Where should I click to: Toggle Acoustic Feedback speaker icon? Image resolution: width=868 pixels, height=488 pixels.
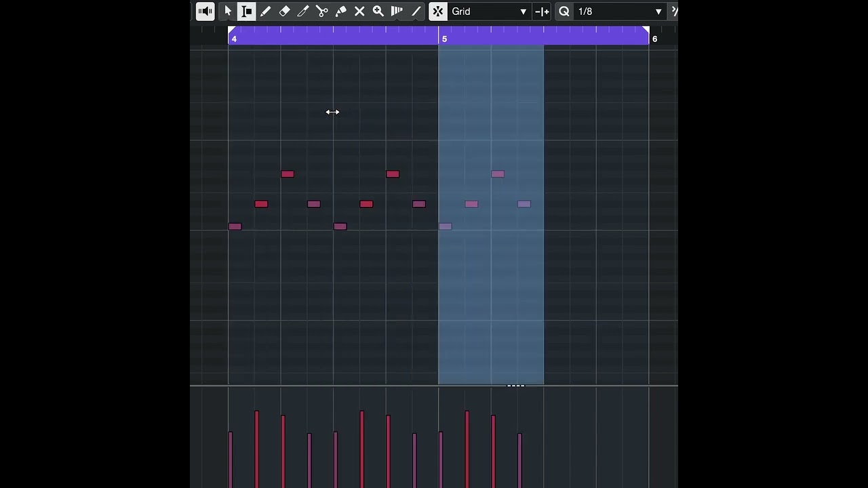205,11
